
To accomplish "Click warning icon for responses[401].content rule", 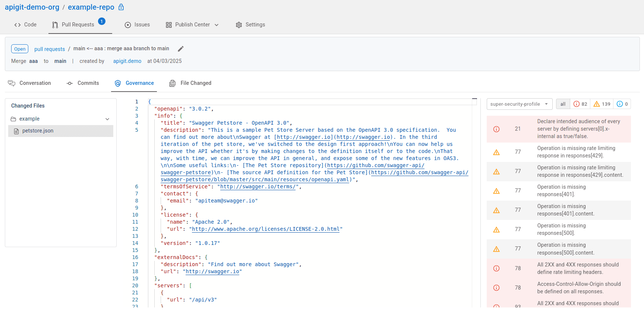I will point(496,210).
